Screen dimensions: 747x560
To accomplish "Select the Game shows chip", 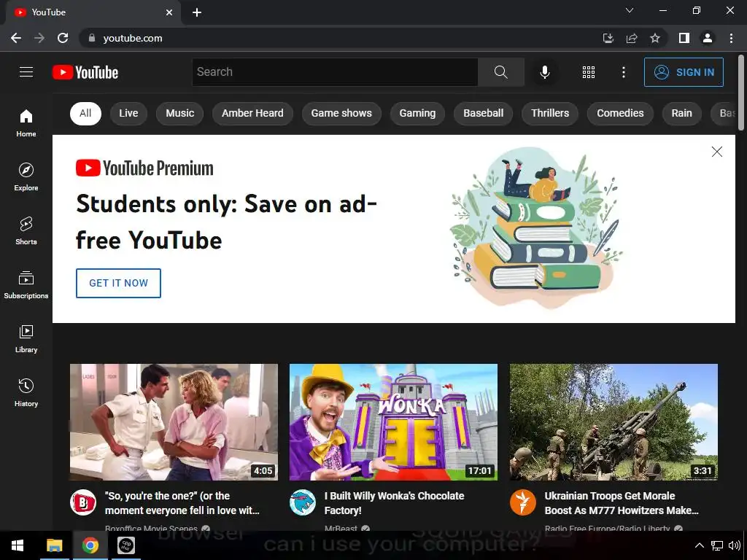I will 341,113.
